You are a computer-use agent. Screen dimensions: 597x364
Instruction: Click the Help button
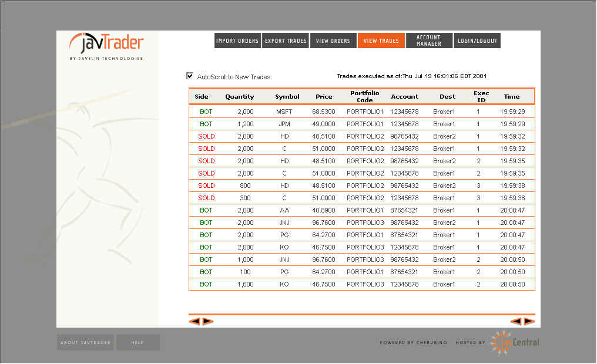pos(138,342)
